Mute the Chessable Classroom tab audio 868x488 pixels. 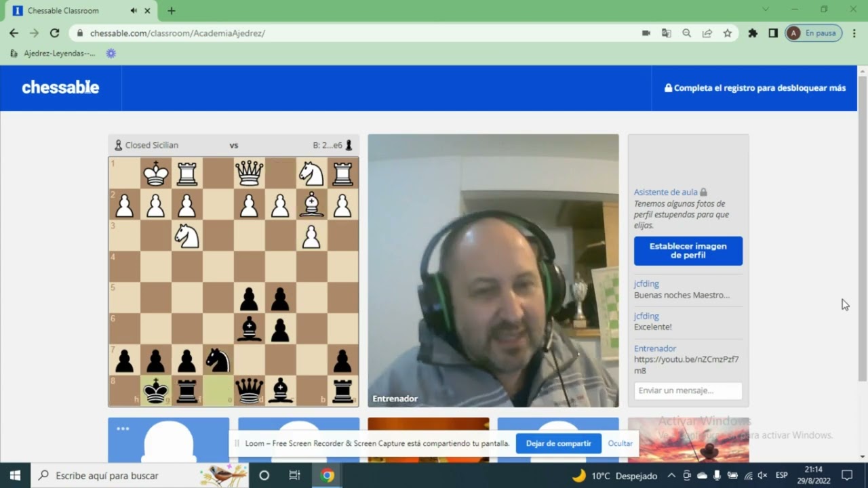[x=134, y=11]
